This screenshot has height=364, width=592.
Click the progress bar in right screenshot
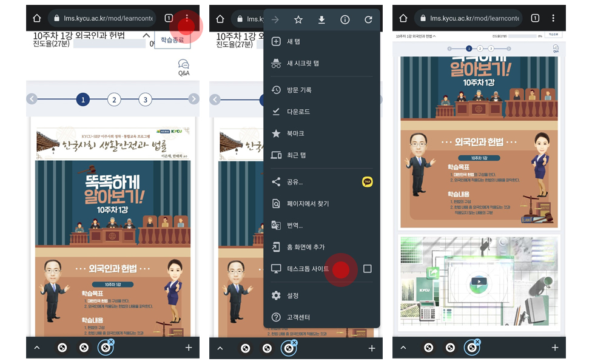(521, 36)
